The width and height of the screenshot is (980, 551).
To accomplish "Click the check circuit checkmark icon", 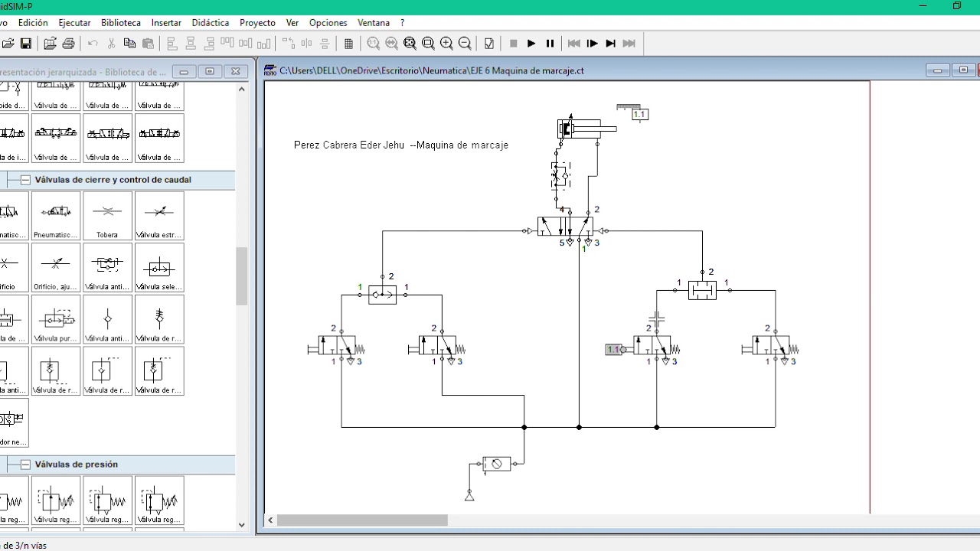I will tap(489, 44).
